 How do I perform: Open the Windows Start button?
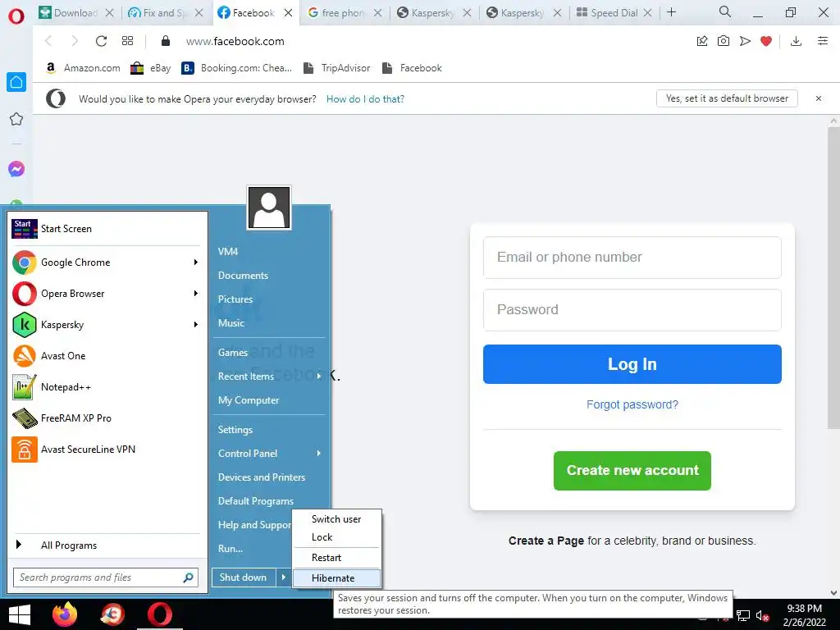click(x=20, y=614)
